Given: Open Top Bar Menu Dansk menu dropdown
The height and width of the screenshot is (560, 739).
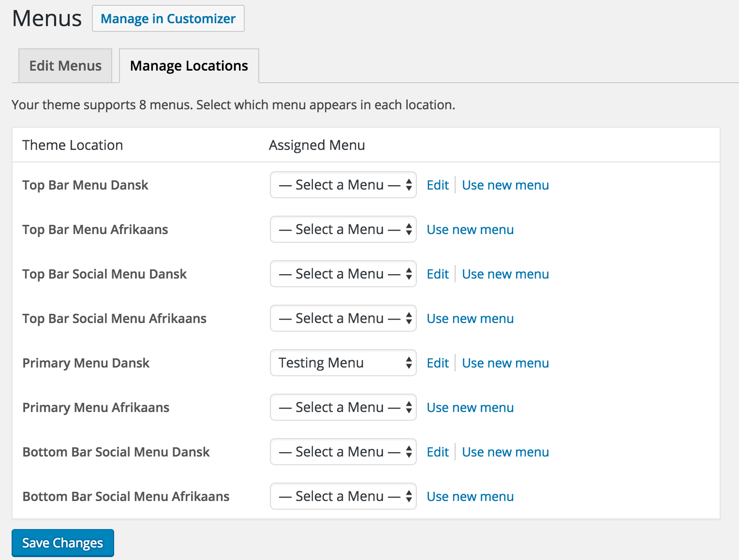Looking at the screenshot, I should (x=343, y=185).
